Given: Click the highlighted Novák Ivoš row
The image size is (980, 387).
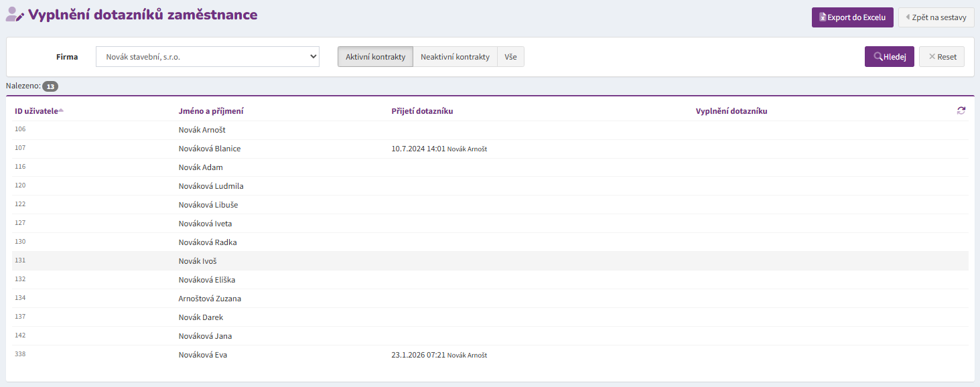Looking at the screenshot, I should tap(197, 261).
